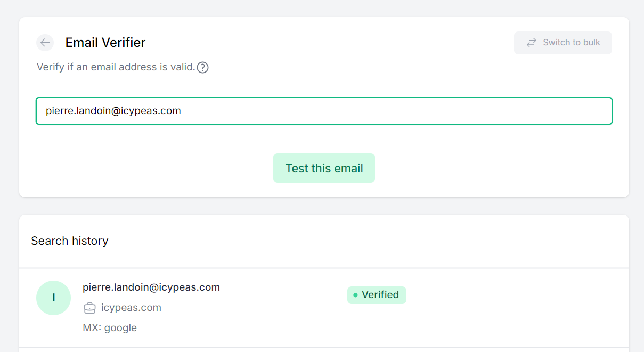The width and height of the screenshot is (644, 352).
Task: Click the MX: google record text
Action: coord(110,327)
